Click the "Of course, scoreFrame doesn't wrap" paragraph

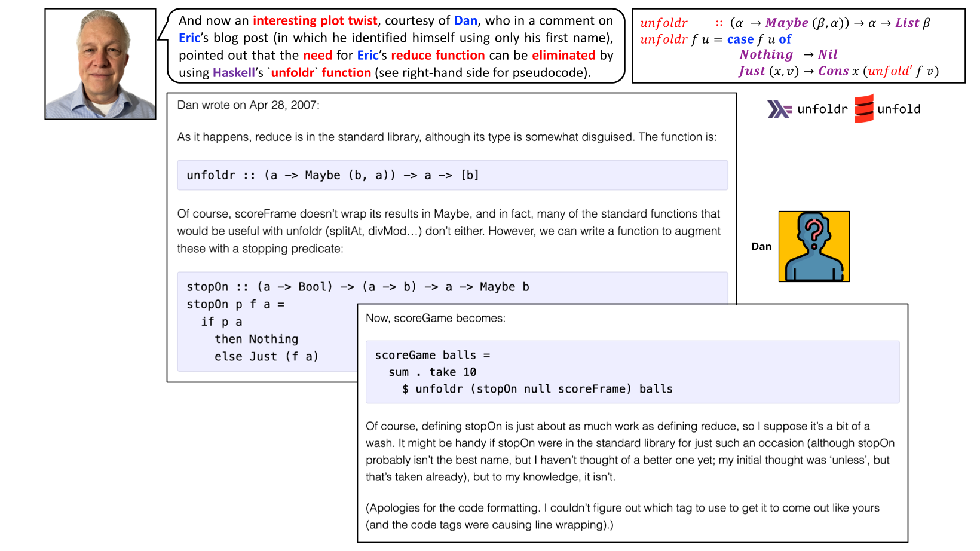(x=449, y=231)
